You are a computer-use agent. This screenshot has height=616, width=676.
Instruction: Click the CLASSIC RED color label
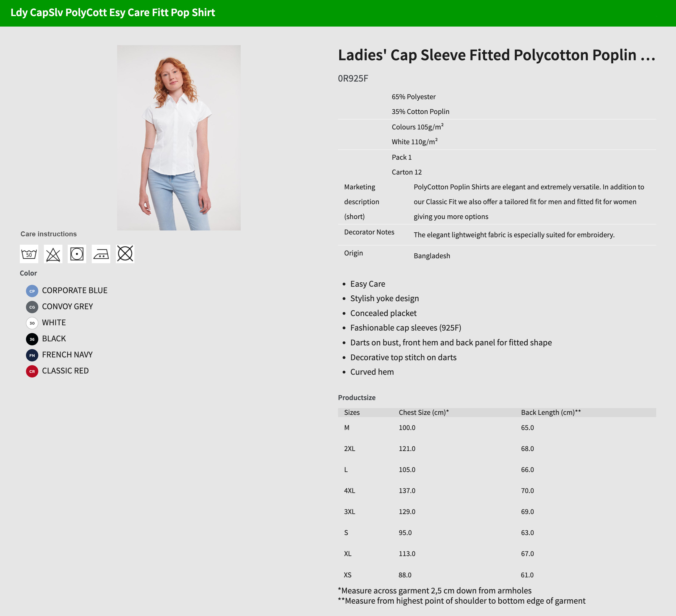[x=65, y=370]
